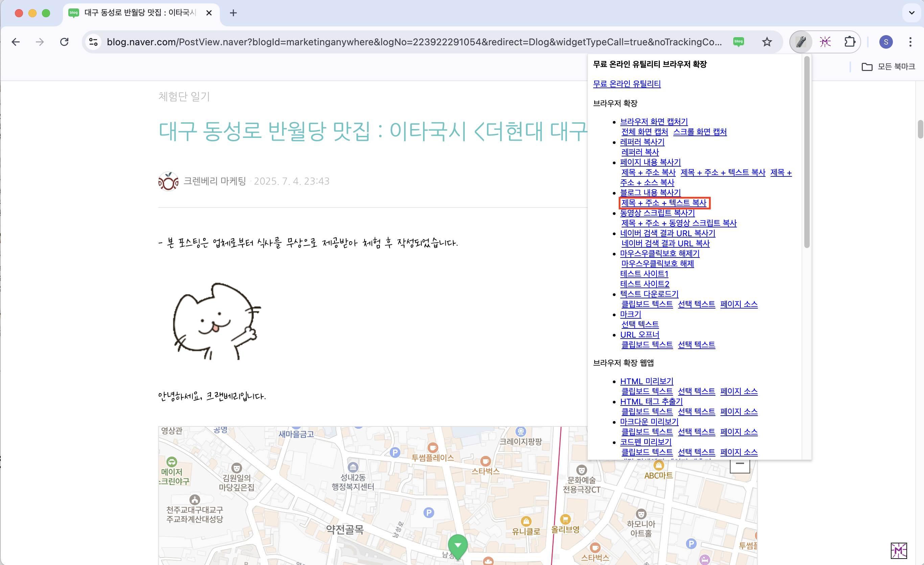This screenshot has height=565, width=924.
Task: Click the 체험단 일기 category label
Action: (184, 97)
